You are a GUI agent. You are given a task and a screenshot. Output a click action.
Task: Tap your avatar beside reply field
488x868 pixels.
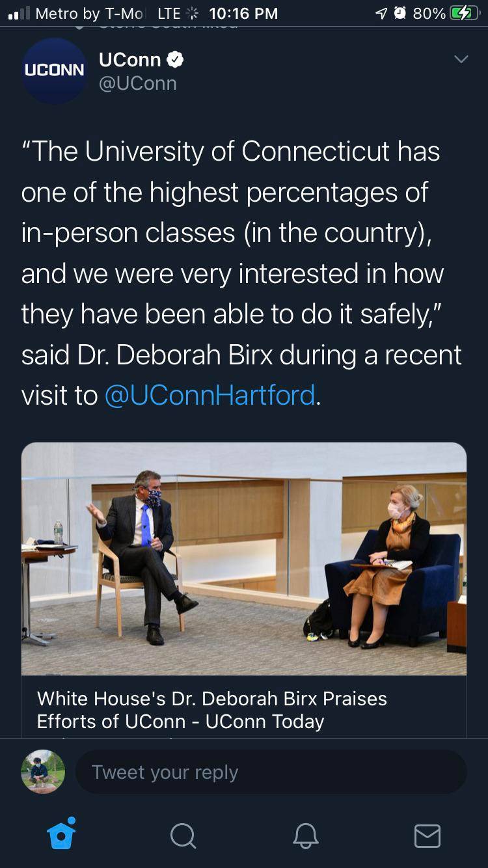coord(43,772)
